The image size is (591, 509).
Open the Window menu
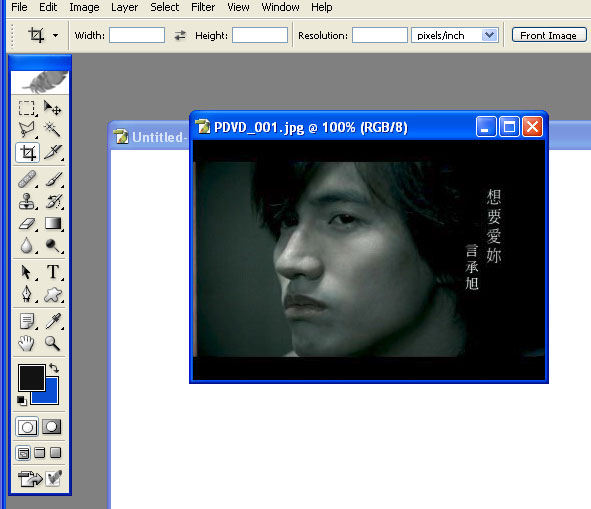pos(280,7)
